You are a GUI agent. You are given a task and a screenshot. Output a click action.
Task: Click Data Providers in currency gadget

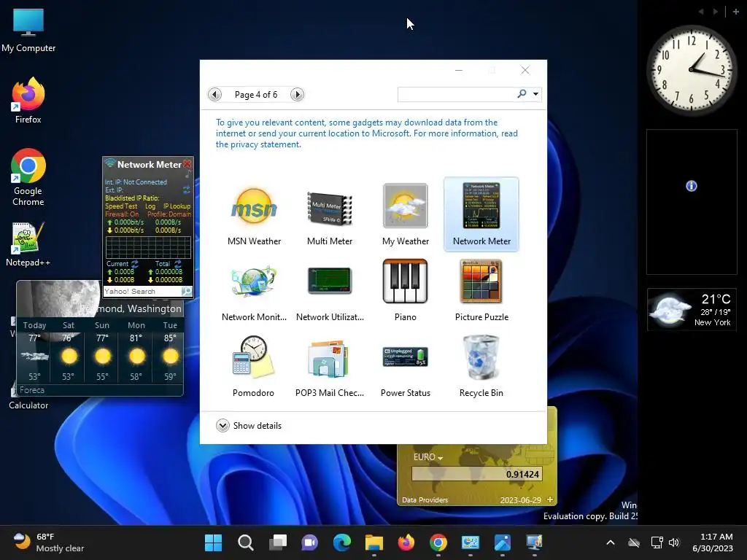click(x=425, y=500)
